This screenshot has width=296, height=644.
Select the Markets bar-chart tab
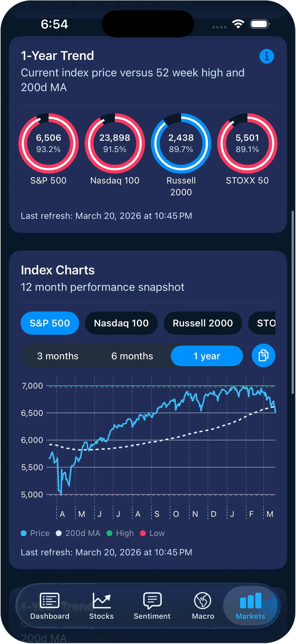pyautogui.click(x=251, y=601)
